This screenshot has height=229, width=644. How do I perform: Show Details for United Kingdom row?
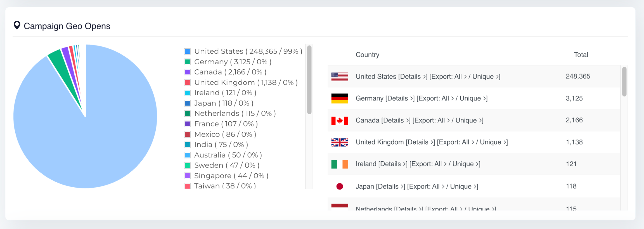[x=420, y=142]
